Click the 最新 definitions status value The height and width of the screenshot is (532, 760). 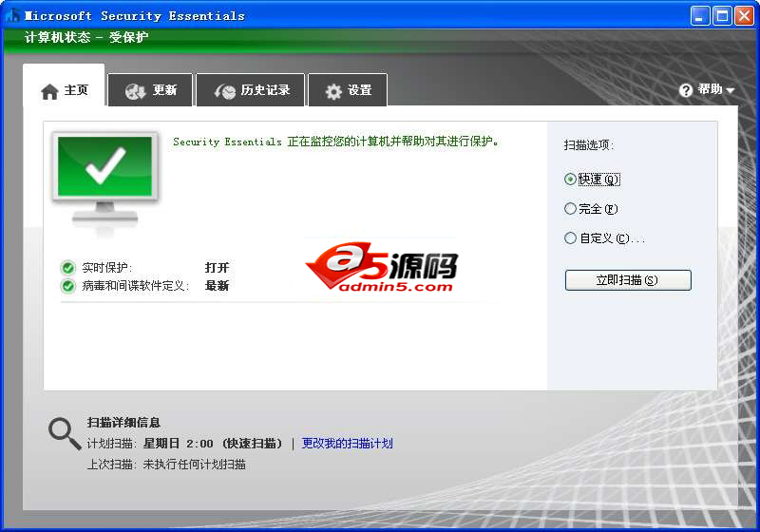217,286
